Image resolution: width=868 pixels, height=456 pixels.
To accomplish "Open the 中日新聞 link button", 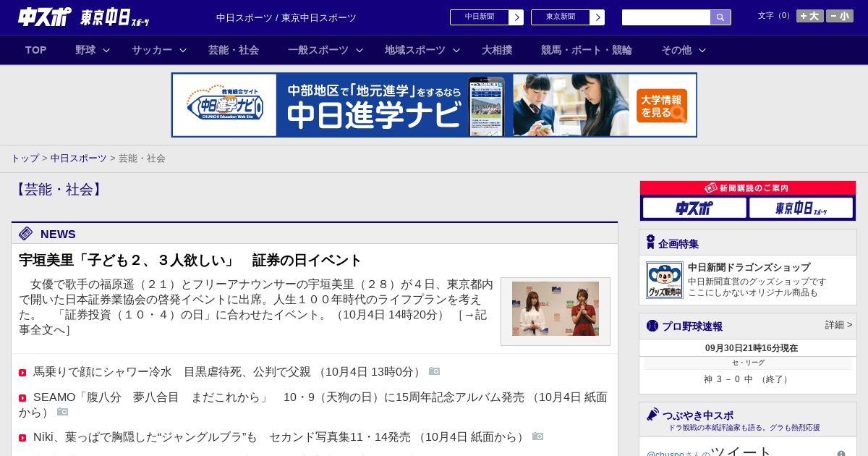I will [480, 17].
